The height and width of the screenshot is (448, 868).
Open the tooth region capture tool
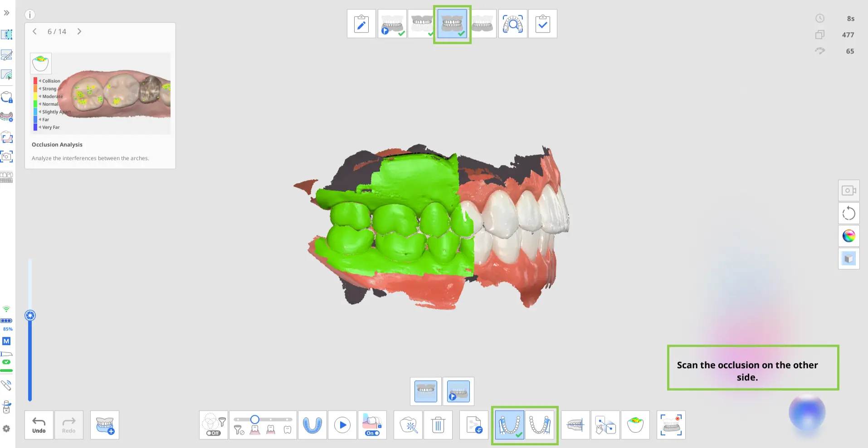[7, 137]
